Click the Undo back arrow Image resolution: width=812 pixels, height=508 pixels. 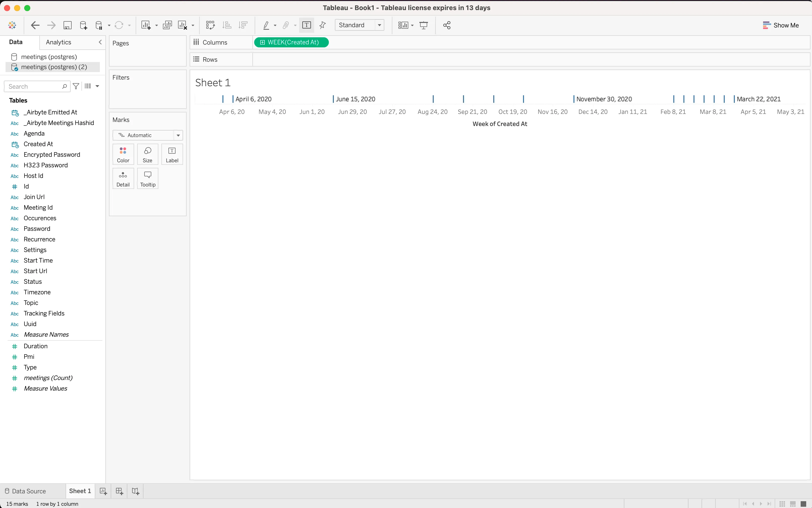(x=35, y=25)
